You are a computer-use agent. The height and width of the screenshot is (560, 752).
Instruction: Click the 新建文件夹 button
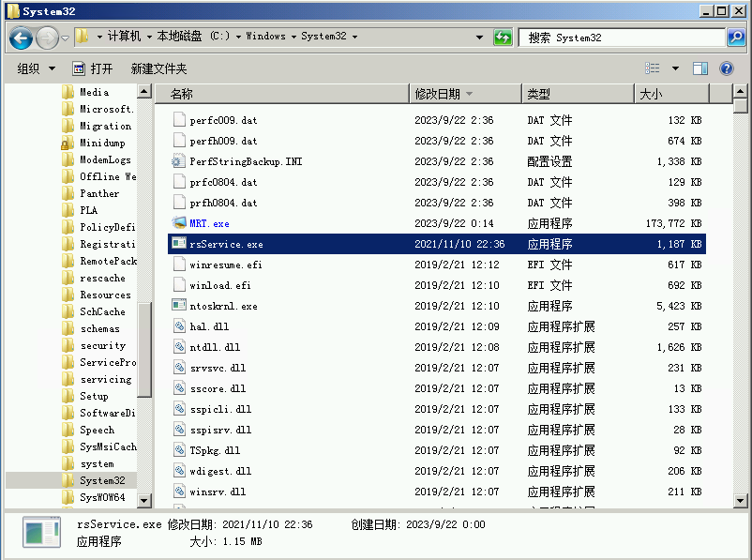158,68
